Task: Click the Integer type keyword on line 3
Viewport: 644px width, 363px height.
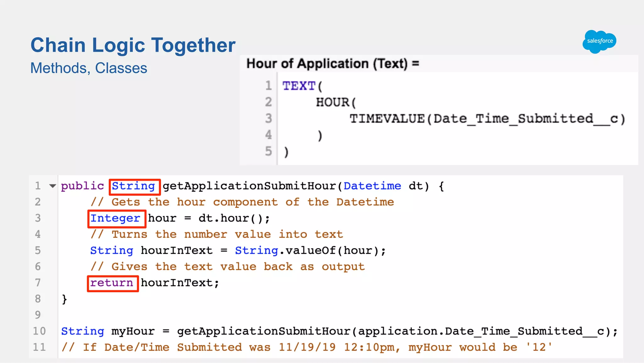Action: [x=115, y=218]
